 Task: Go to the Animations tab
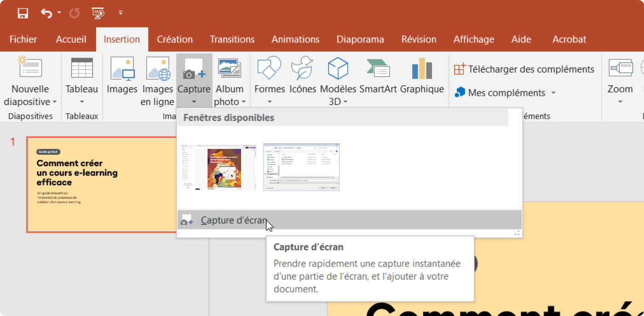tap(295, 39)
